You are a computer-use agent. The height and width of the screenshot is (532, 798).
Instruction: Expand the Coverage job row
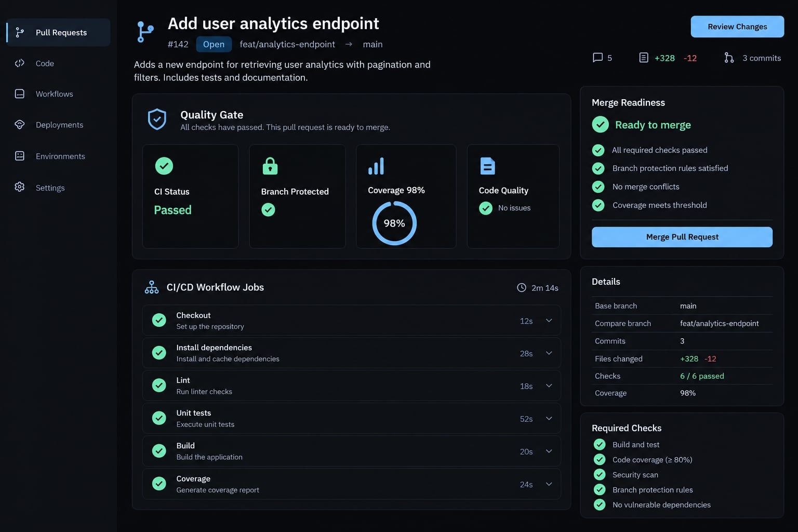click(x=549, y=484)
